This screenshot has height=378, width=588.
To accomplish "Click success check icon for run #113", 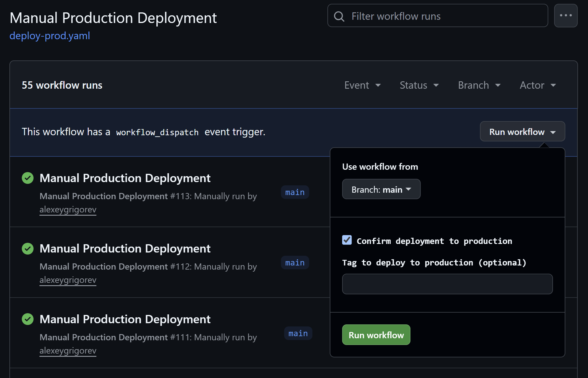I will [28, 178].
